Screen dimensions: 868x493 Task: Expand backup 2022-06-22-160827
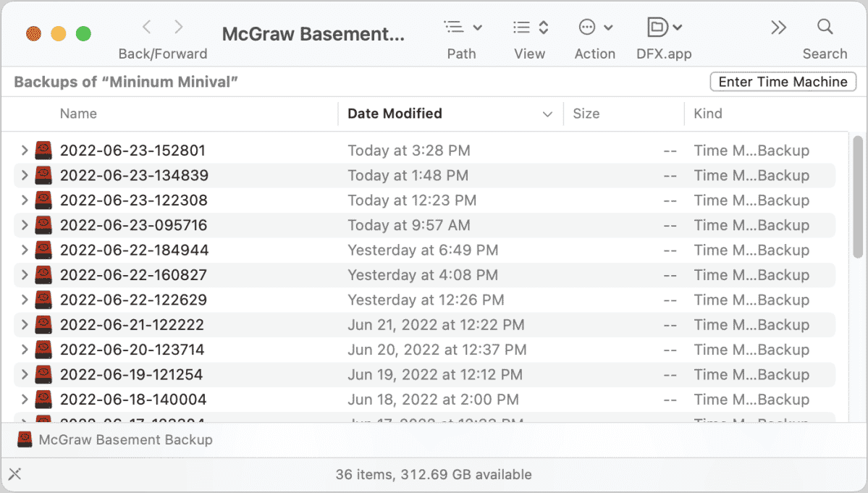(25, 274)
